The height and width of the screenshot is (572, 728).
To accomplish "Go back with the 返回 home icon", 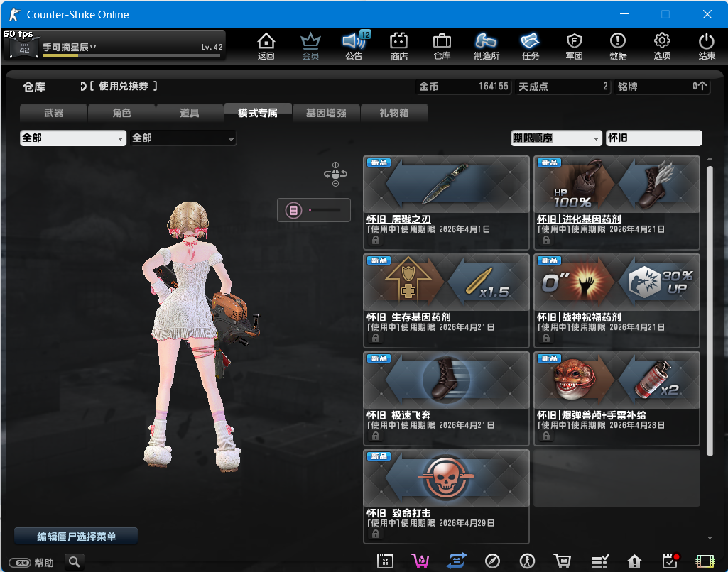I will (266, 46).
